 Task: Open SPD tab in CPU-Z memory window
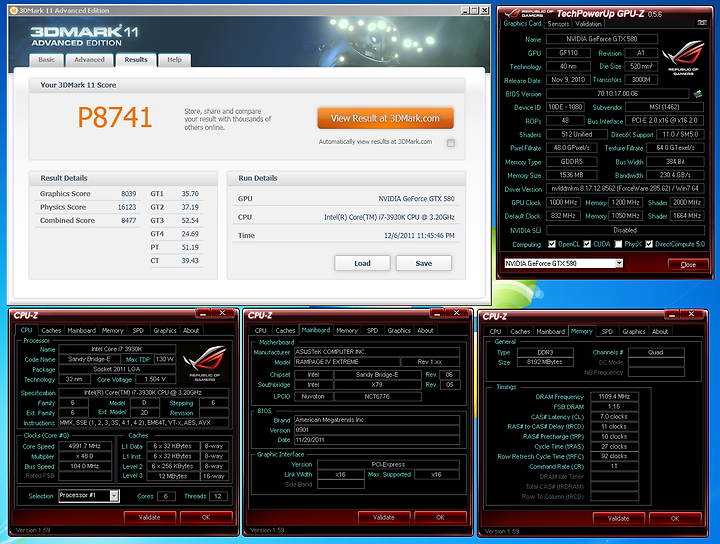tap(607, 331)
